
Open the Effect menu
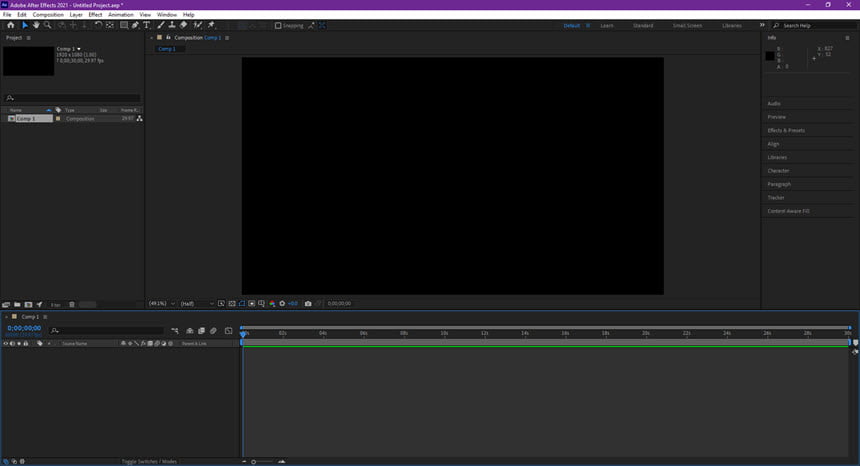tap(95, 15)
